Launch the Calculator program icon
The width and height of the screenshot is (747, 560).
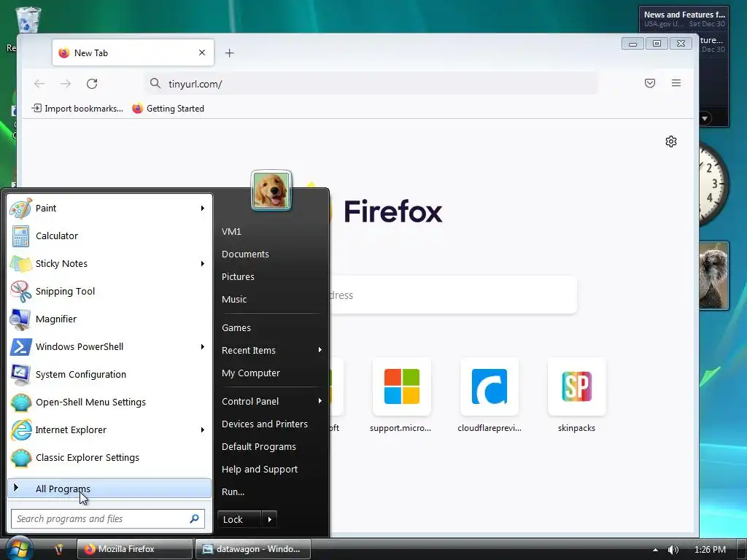click(20, 236)
